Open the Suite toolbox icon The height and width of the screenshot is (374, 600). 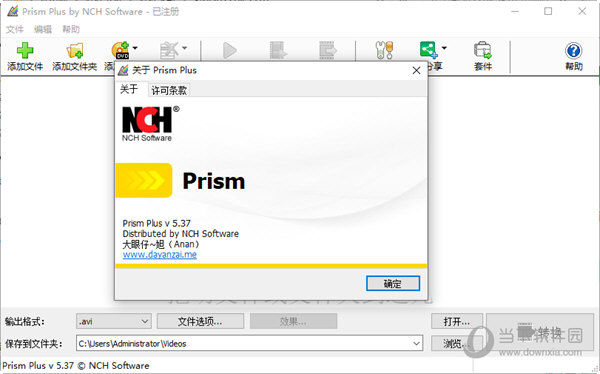click(483, 50)
